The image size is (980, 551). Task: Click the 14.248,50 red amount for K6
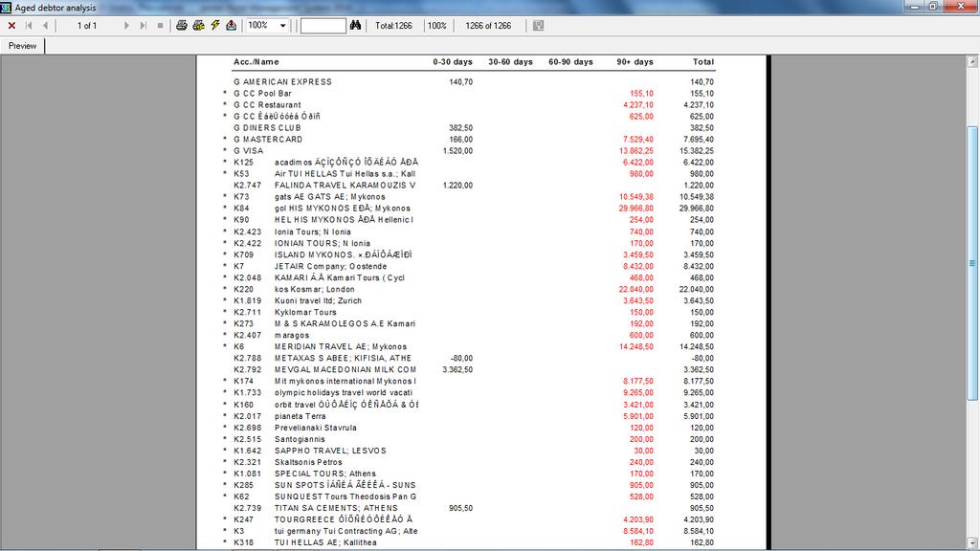[x=636, y=346]
